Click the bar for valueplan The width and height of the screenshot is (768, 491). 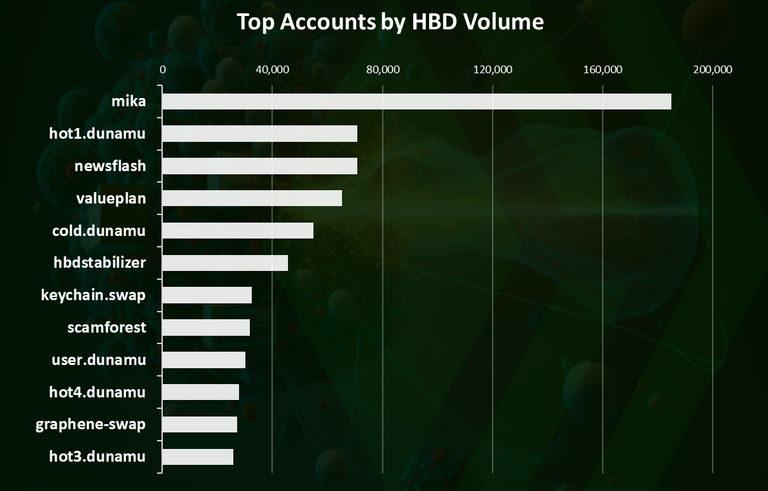(x=252, y=198)
